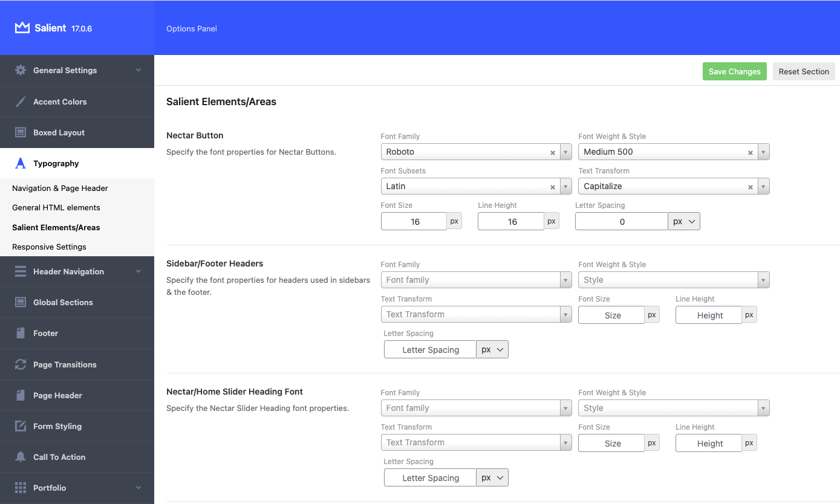Open the Letter Spacing px unit dropdown
The image size is (840, 504).
click(x=683, y=221)
